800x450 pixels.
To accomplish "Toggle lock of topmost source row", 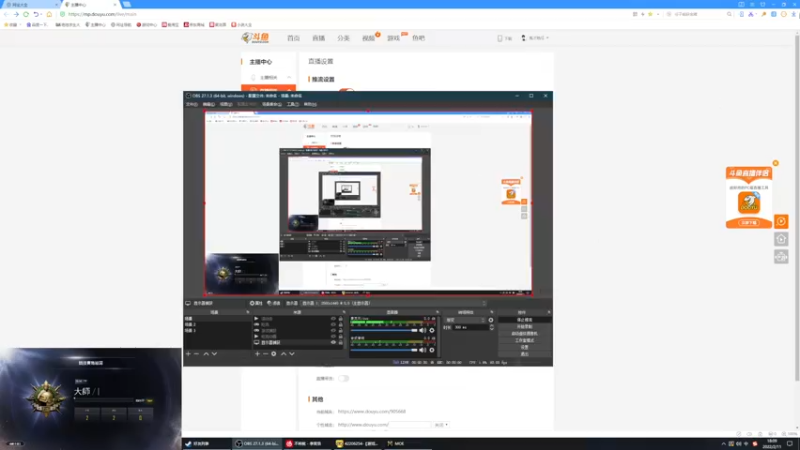I will tap(341, 319).
